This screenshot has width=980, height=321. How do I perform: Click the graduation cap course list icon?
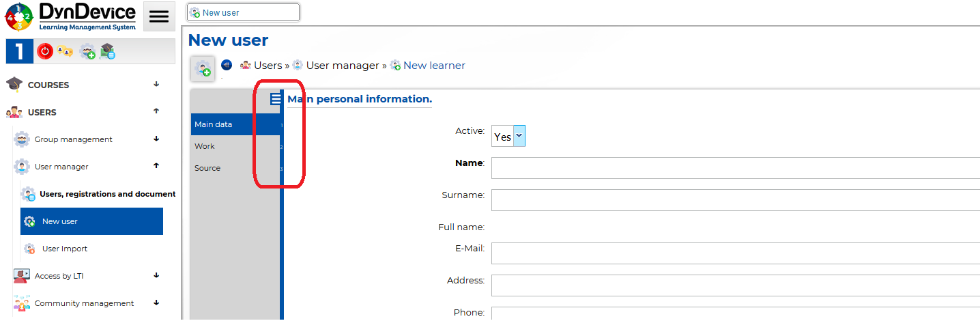point(108,51)
